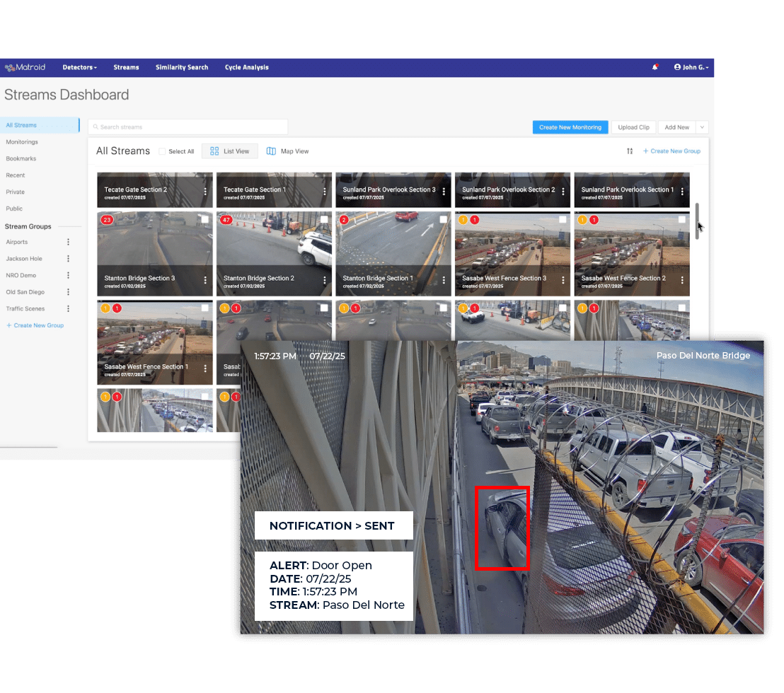Open the options menu for Old San Diego group

[x=68, y=292]
